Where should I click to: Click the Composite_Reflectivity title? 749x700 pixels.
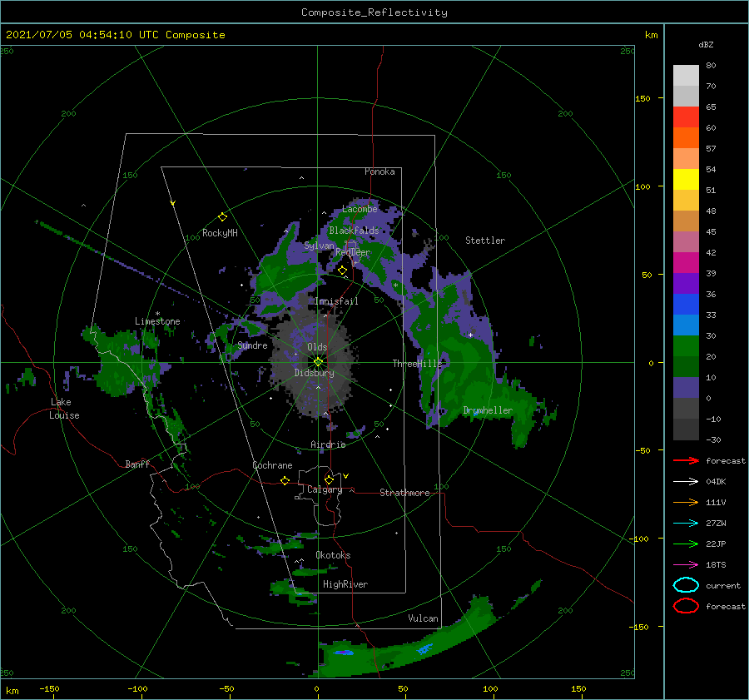click(x=374, y=12)
